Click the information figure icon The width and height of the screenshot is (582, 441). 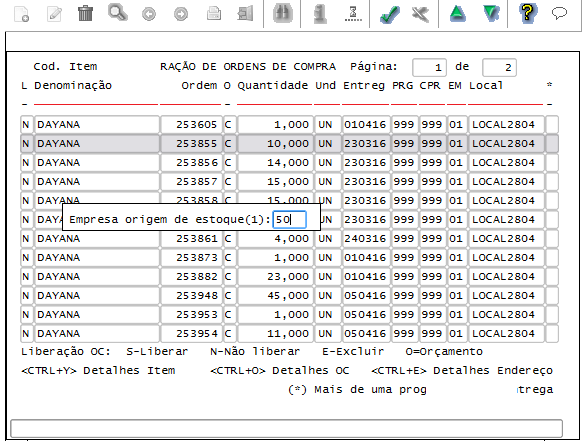click(x=320, y=14)
